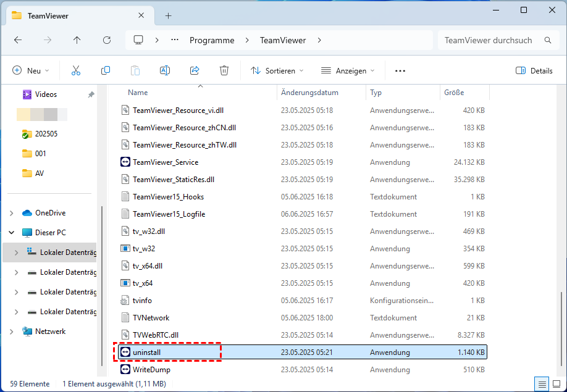Screen dimensions: 567x392
Task: Click the Neu button
Action: [x=31, y=71]
